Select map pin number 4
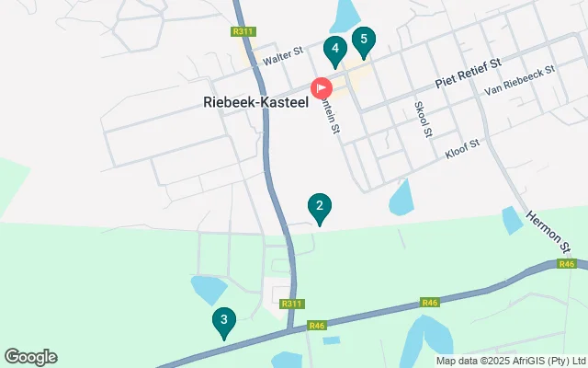Screen dimensions: 588x368 click(x=335, y=52)
